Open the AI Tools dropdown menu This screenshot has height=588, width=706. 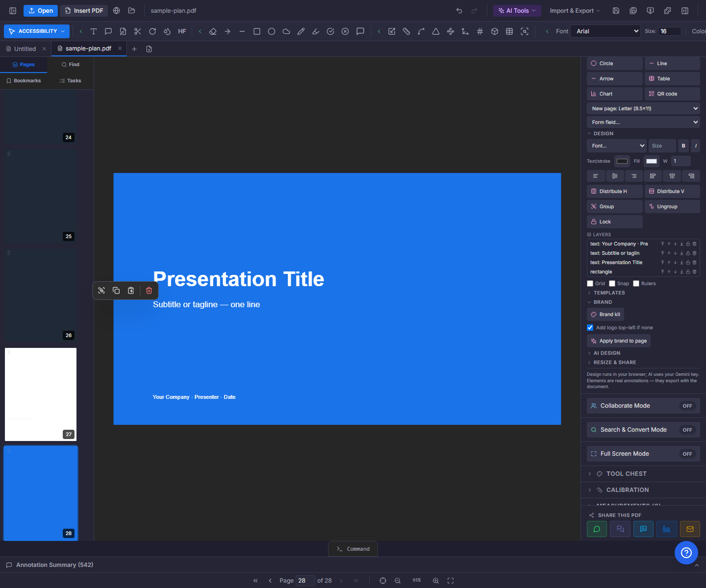(517, 11)
